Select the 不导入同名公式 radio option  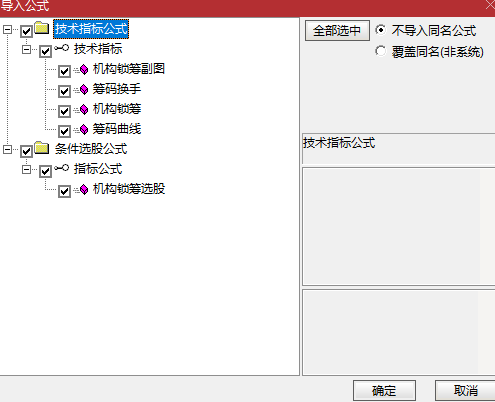tap(381, 30)
